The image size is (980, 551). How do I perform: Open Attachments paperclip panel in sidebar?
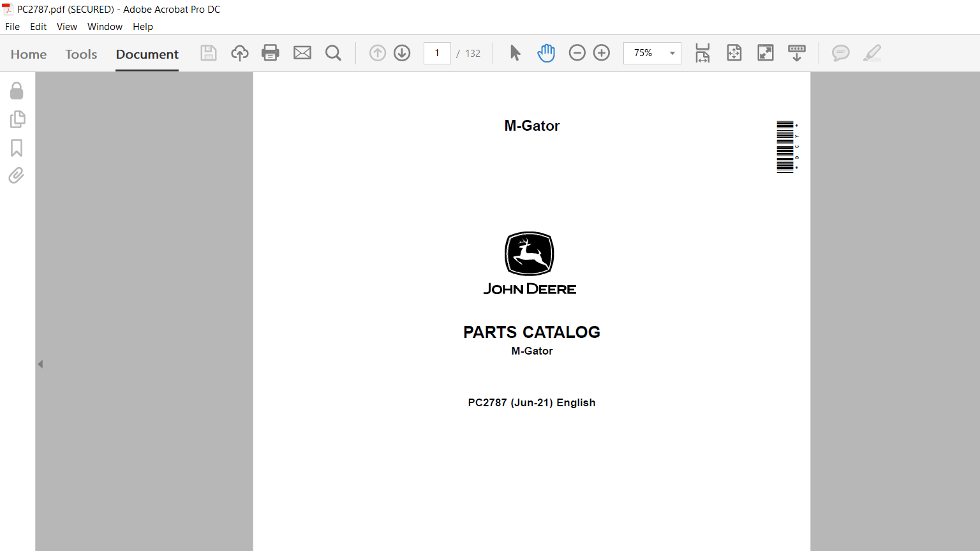[x=17, y=175]
